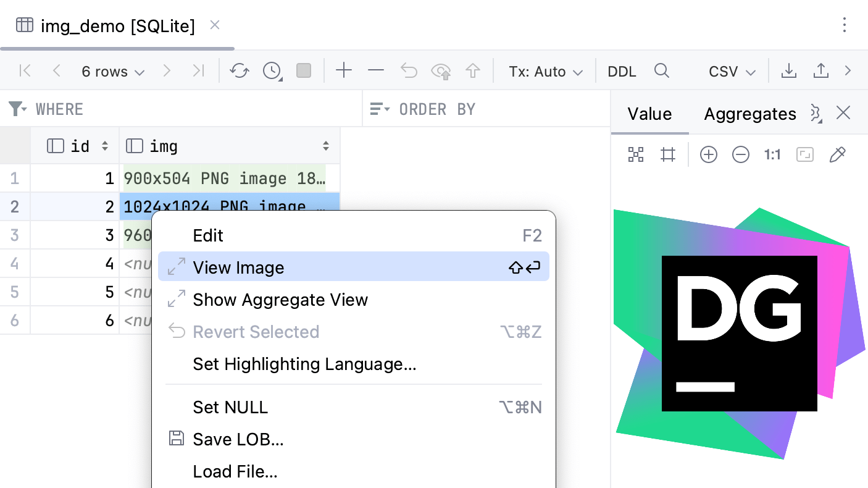
Task: Add a new row to the table
Action: click(x=344, y=71)
